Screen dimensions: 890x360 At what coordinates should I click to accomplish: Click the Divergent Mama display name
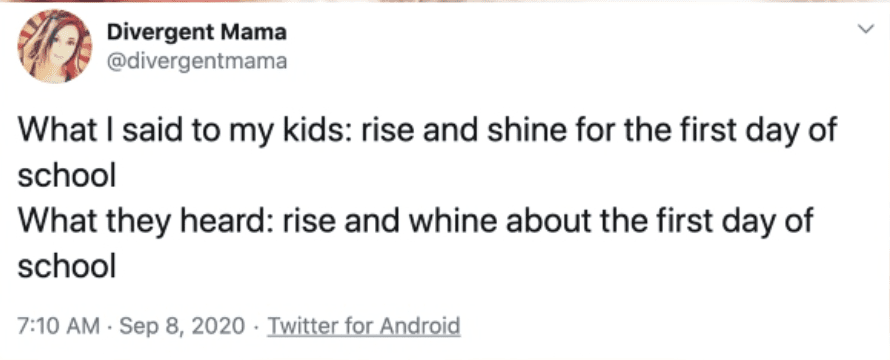(196, 34)
